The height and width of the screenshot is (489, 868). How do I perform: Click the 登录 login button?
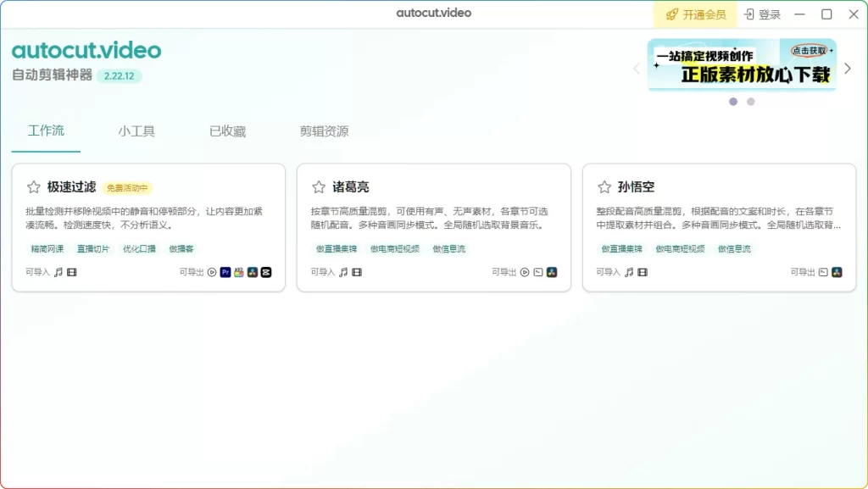[x=762, y=14]
